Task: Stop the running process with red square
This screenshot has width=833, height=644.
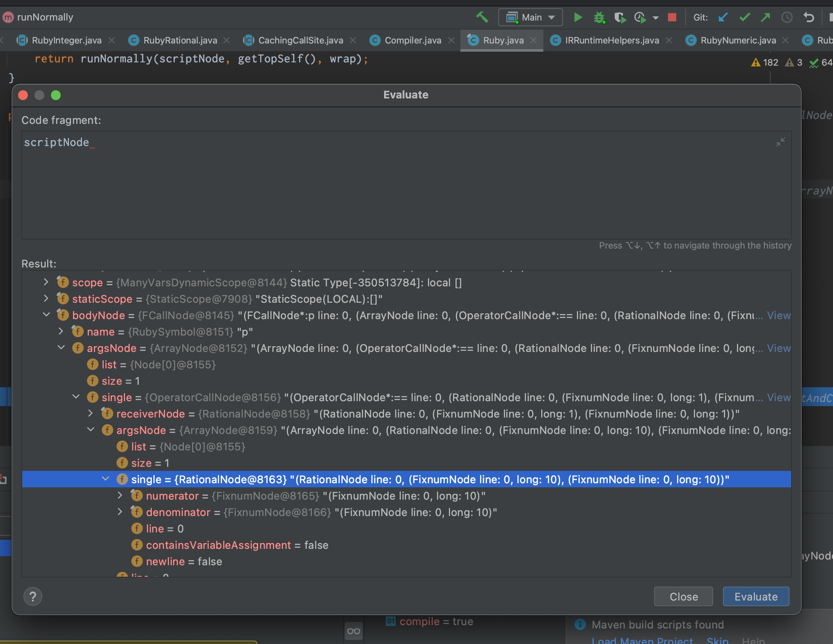Action: click(x=672, y=17)
